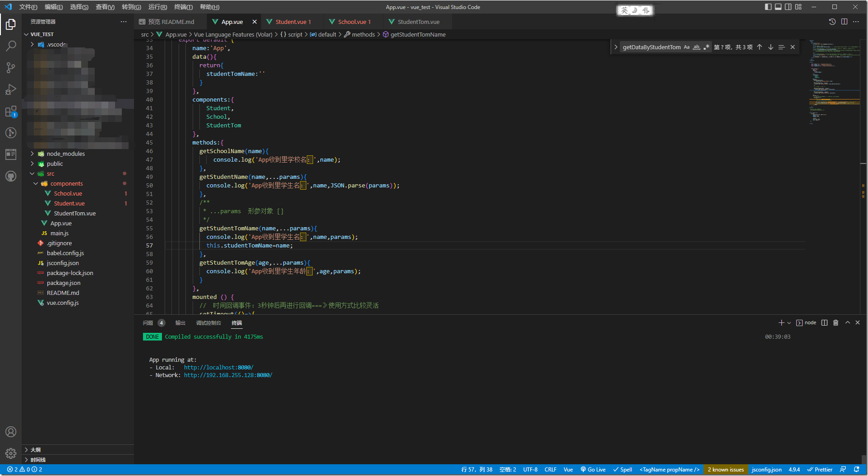The width and height of the screenshot is (868, 476).
Task: Go to next find match
Action: click(771, 47)
